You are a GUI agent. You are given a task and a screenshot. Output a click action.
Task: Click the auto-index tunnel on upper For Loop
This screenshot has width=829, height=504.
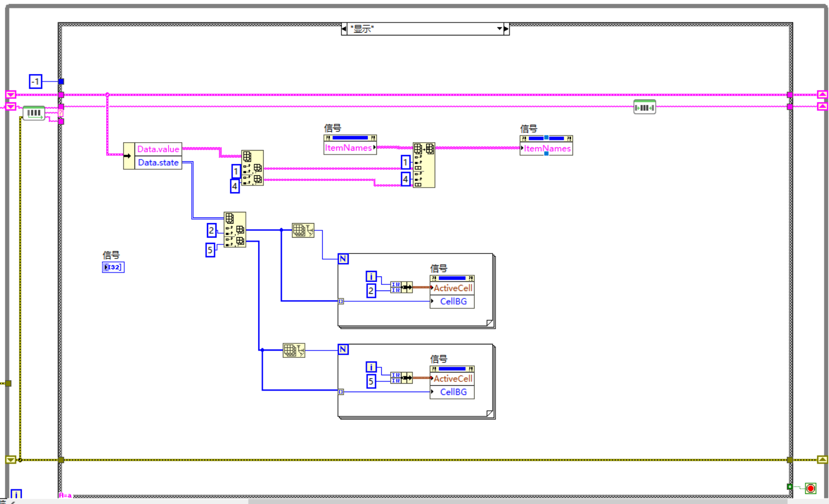341,301
